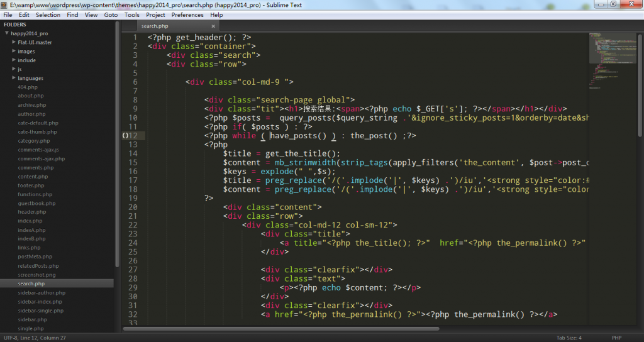This screenshot has height=342, width=644.
Task: Open archive.php in sidebar
Action: tap(32, 105)
